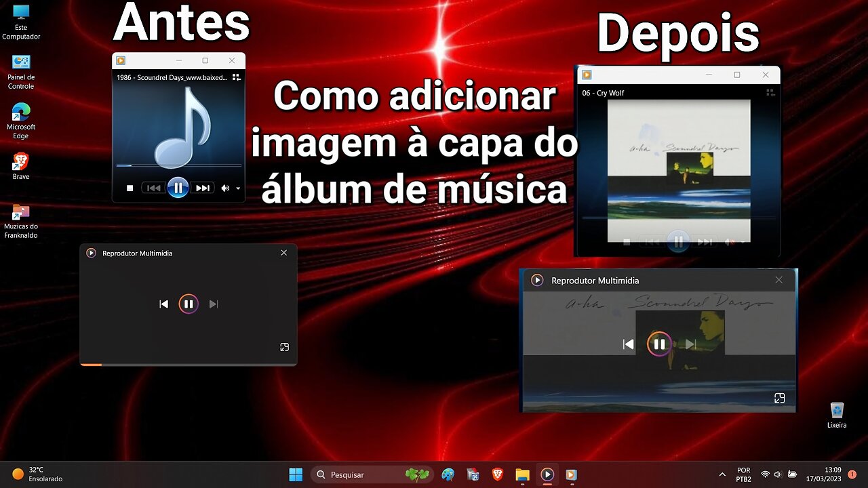This screenshot has height=488, width=868.
Task: Click the title text 1986 - Scoundrel Days_www.baixed...
Action: tap(172, 77)
